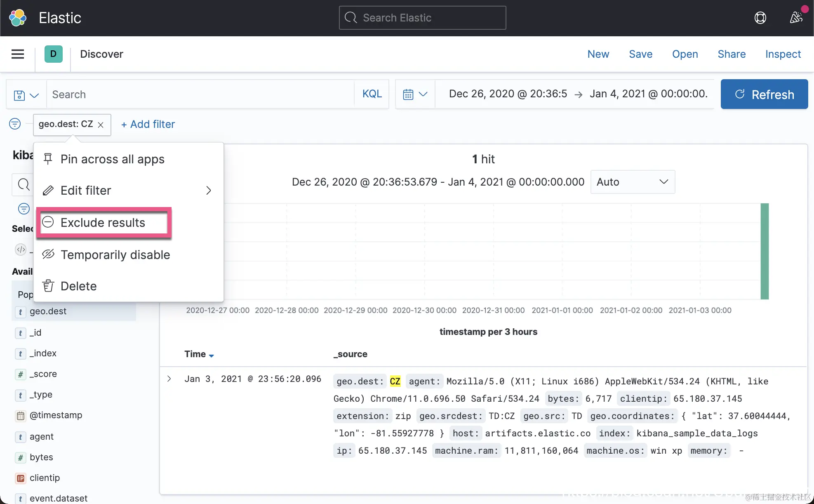Open the calendar quick date menu
The width and height of the screenshot is (814, 504).
[x=414, y=94]
